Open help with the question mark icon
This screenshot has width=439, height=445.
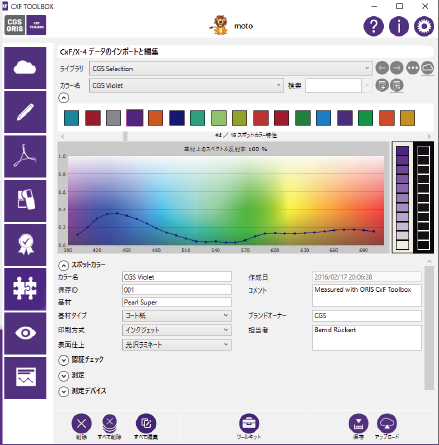tap(373, 26)
